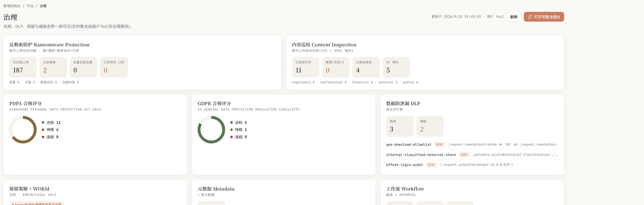Click the 元数据 Metadata heading
The height and width of the screenshot is (205, 644).
[x=216, y=189]
